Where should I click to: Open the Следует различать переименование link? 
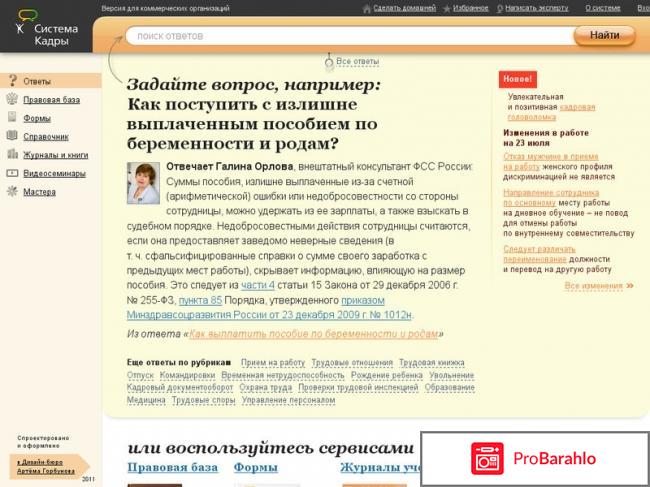[539, 254]
